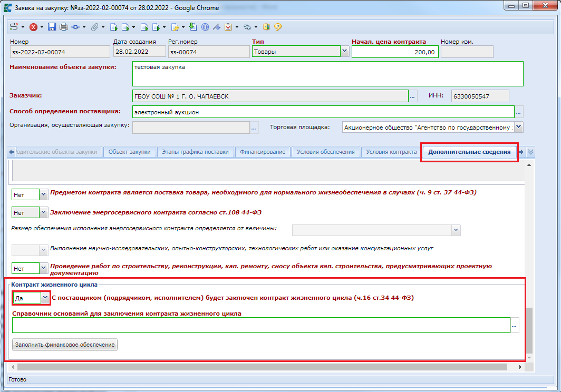The image size is (561, 392).
Task: Click the Save floppy disk icon
Action: point(52,27)
